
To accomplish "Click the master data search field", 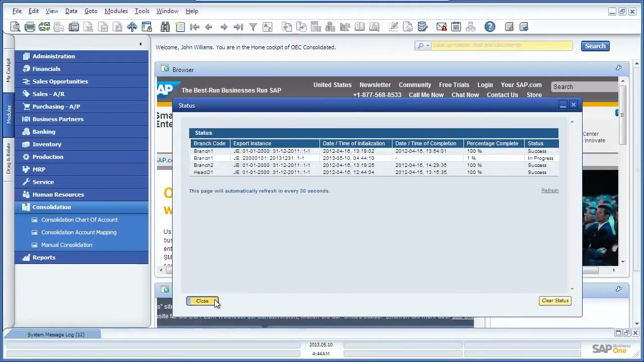I will pos(502,46).
